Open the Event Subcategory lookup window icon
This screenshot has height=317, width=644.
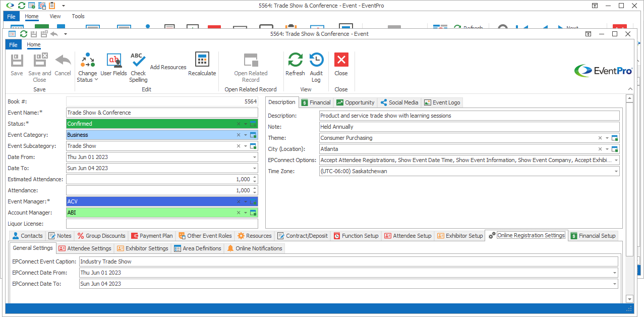253,146
